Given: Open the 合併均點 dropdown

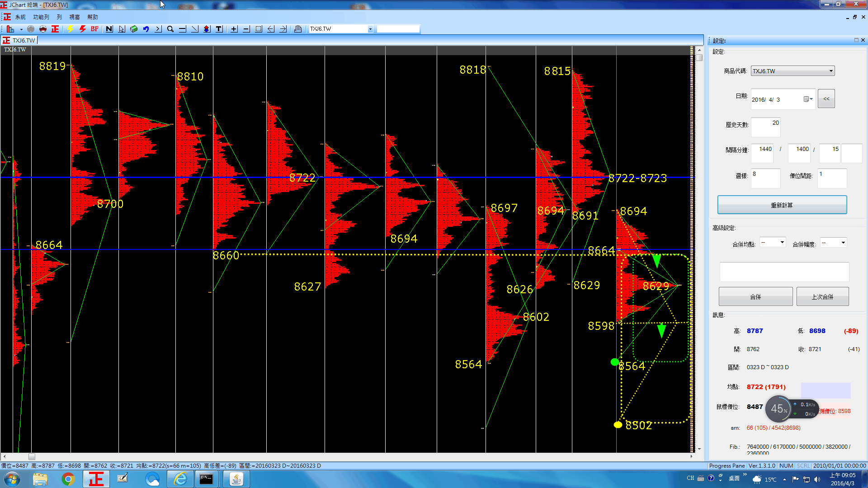Looking at the screenshot, I should click(x=773, y=243).
